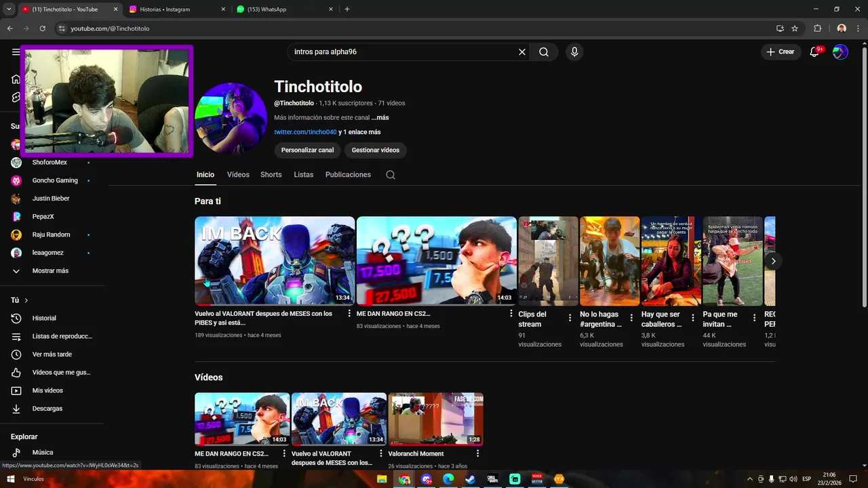Click the install app icon in address bar
This screenshot has width=868, height=488.
coord(780,28)
